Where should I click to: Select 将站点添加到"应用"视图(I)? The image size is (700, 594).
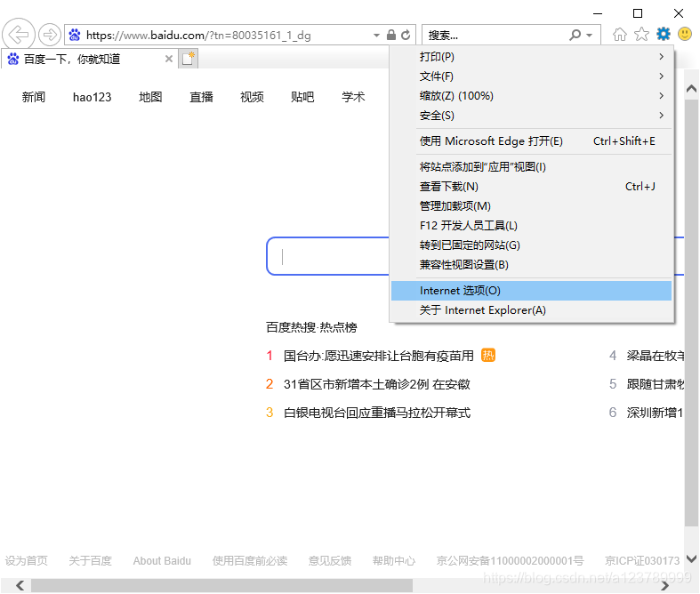pos(531,167)
